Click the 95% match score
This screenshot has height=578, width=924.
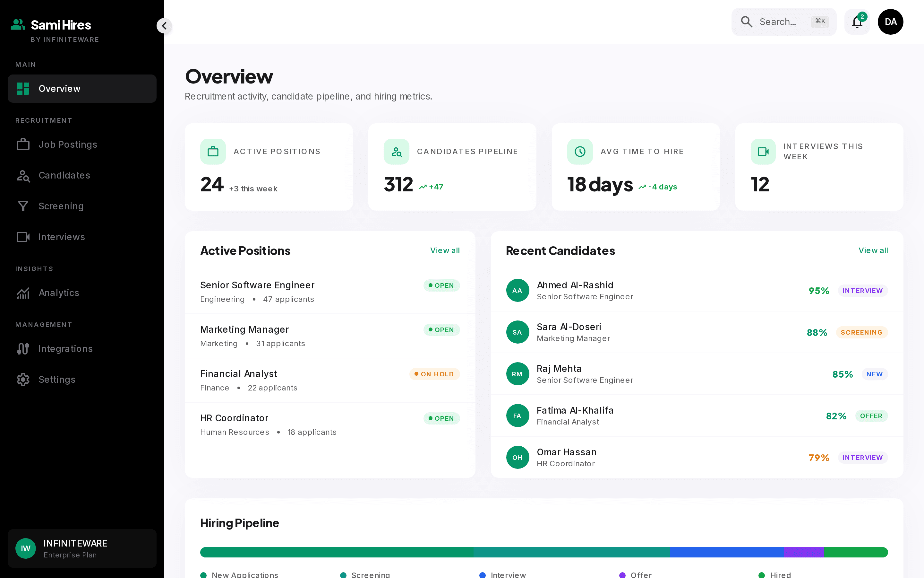click(x=819, y=291)
